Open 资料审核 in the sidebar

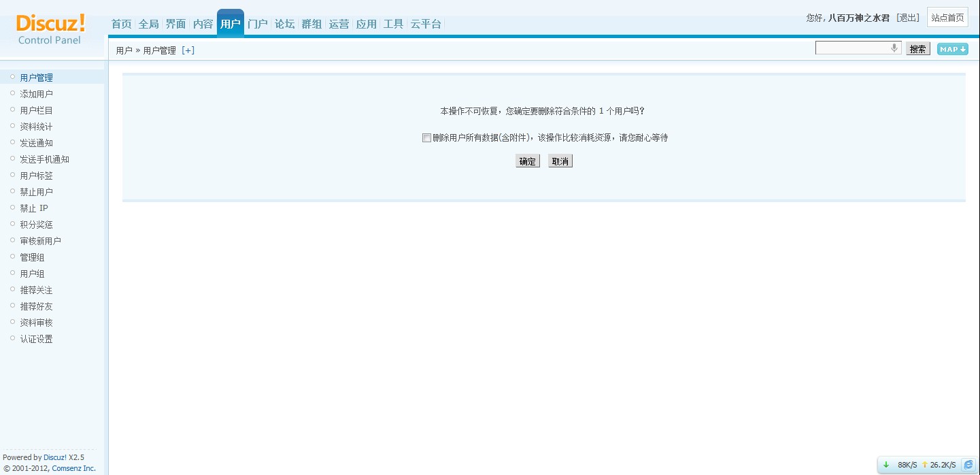point(36,323)
